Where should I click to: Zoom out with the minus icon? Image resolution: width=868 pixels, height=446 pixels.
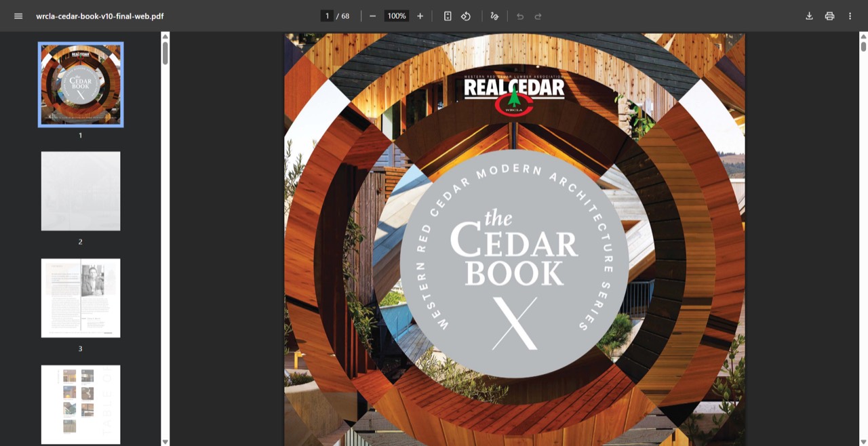click(373, 16)
